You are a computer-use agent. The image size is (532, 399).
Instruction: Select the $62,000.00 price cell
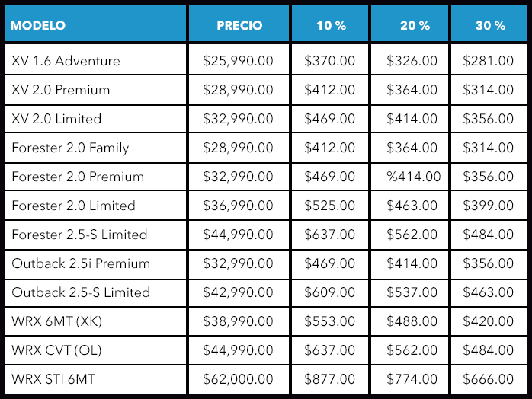tap(239, 379)
